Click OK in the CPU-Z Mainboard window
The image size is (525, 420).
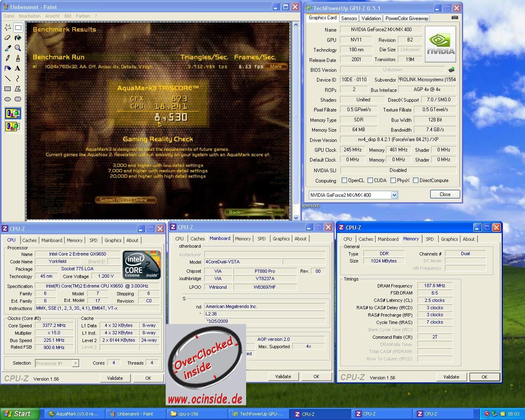(x=316, y=377)
